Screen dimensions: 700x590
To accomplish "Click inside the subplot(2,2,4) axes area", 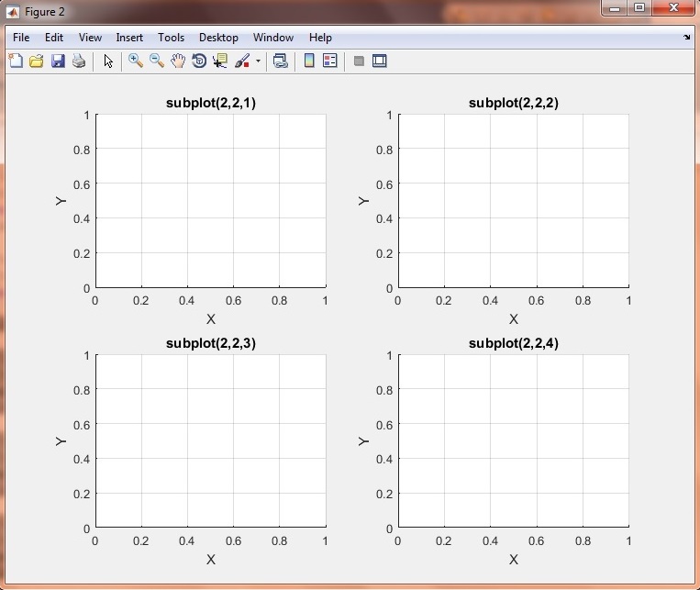I will (x=514, y=440).
